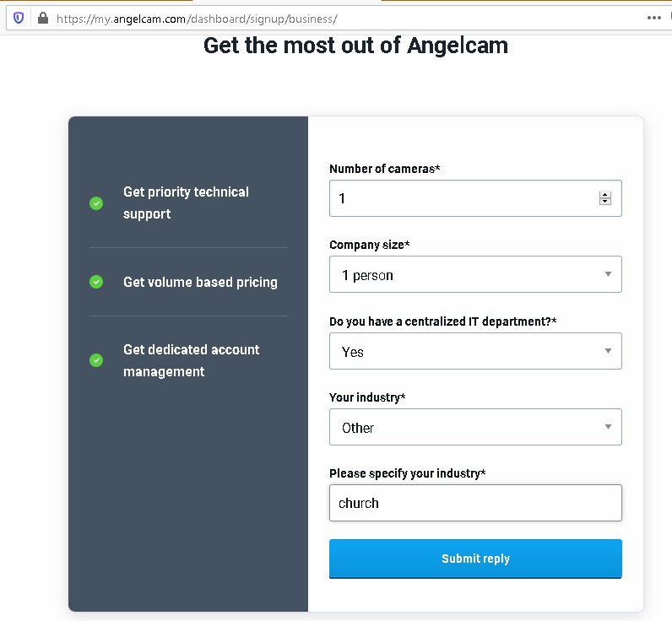Click green checkmark beside volume based pricing
The image size is (672, 621).
96,282
